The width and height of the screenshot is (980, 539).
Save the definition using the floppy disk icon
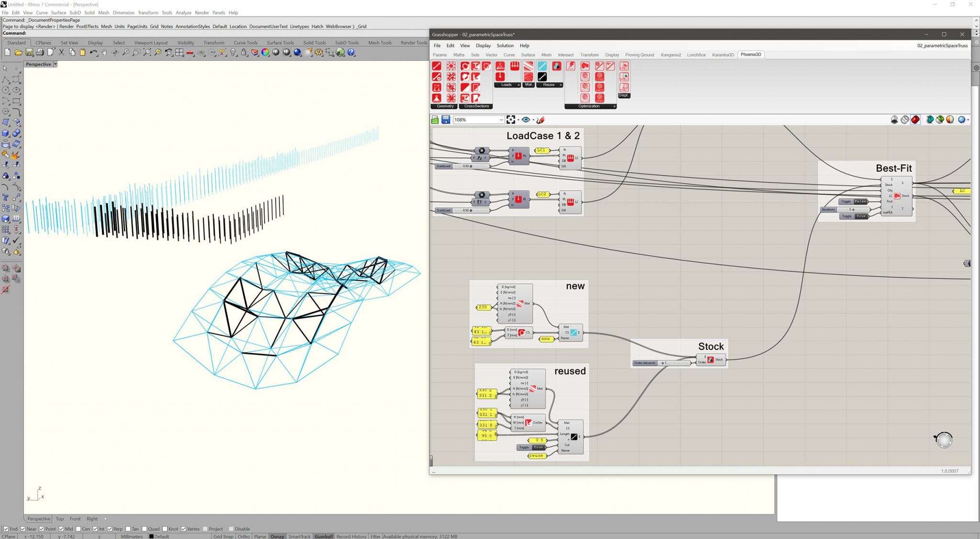coord(445,120)
